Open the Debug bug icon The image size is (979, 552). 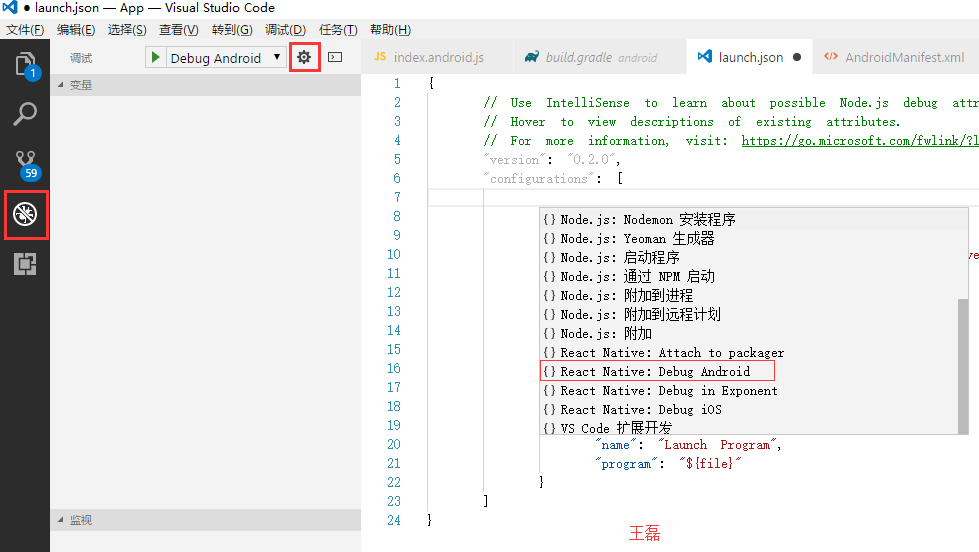(x=25, y=214)
